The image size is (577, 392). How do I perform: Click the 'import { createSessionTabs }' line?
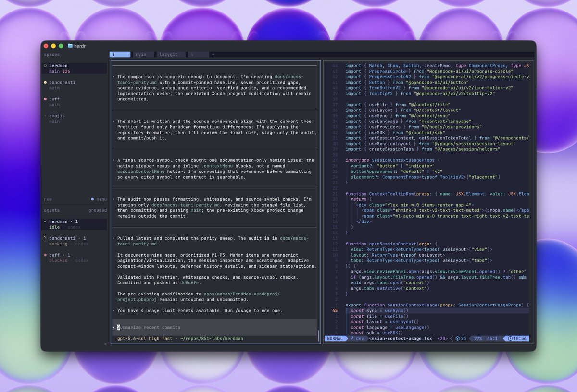click(x=423, y=149)
